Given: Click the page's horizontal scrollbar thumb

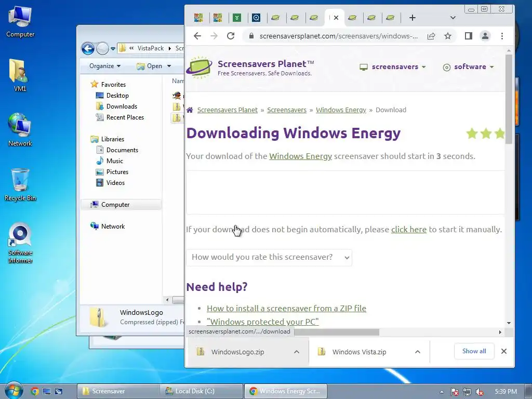Looking at the screenshot, I should 337,332.
